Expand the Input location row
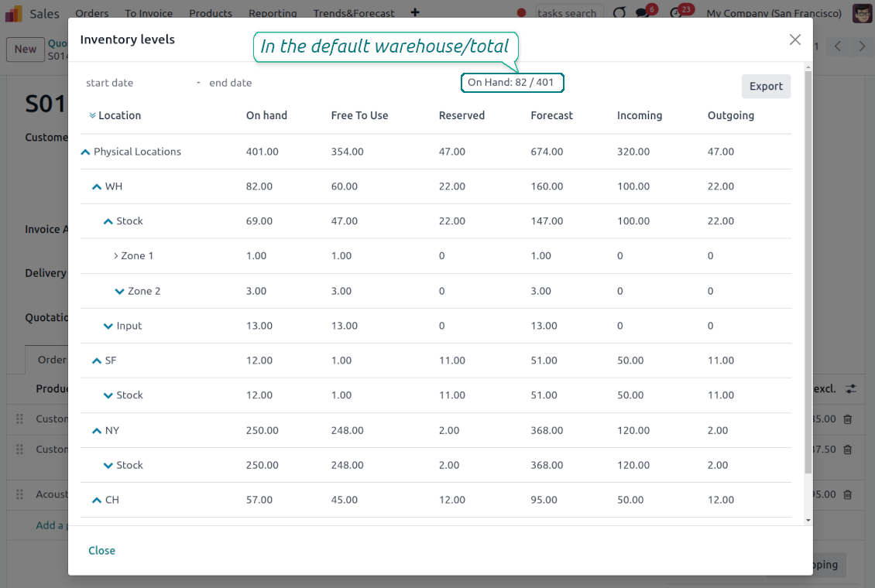Image resolution: width=875 pixels, height=588 pixels. (108, 326)
